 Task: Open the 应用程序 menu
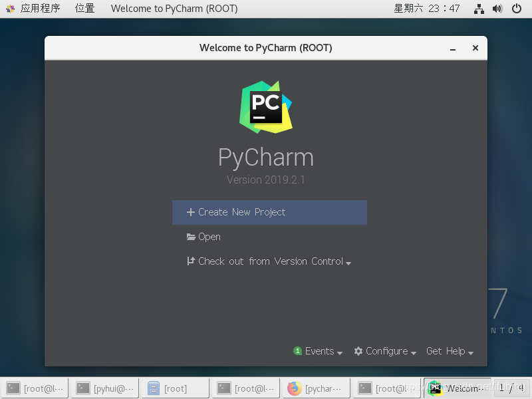[40, 8]
